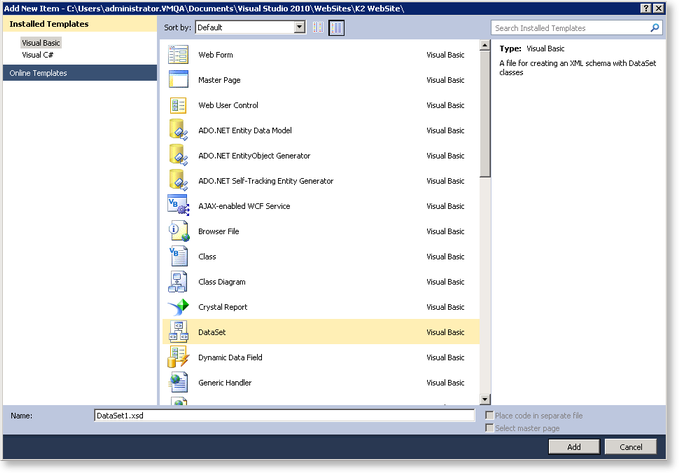Click the Crystal Report icon
Viewport: 679px width, 473px height.
click(x=178, y=307)
